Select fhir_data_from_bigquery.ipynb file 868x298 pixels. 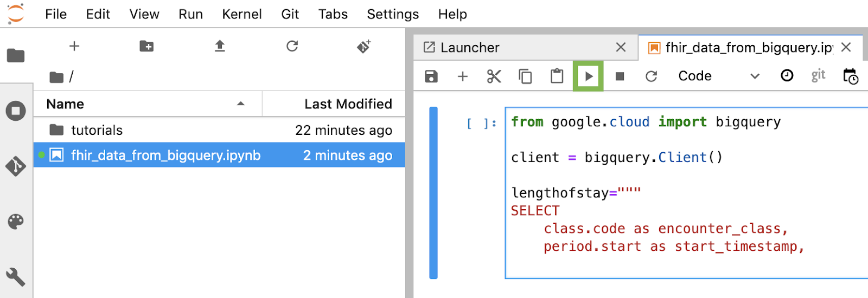tap(165, 156)
